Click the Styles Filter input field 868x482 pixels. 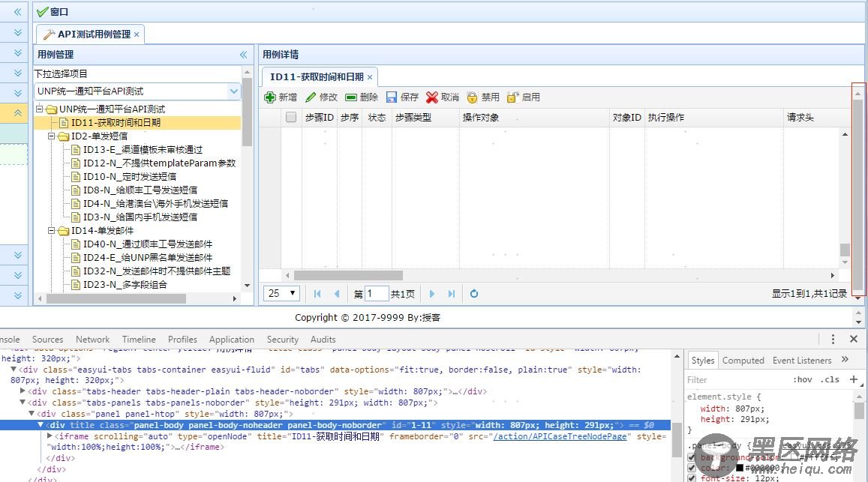pyautogui.click(x=736, y=379)
